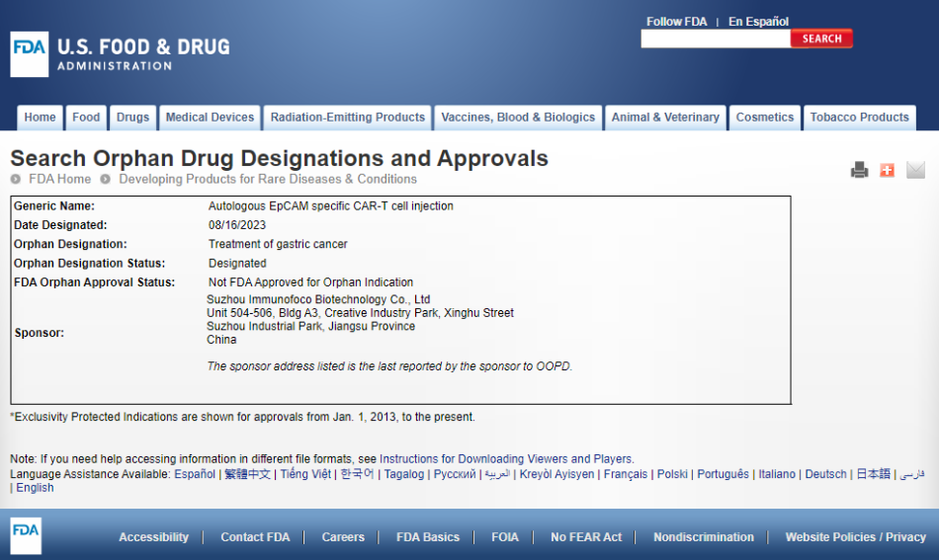939x560 pixels.
Task: Focus the FDA search input field
Action: [716, 39]
